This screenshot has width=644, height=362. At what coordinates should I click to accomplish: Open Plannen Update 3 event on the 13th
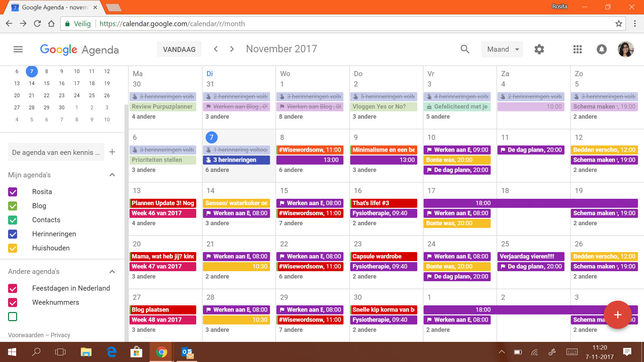(x=163, y=203)
